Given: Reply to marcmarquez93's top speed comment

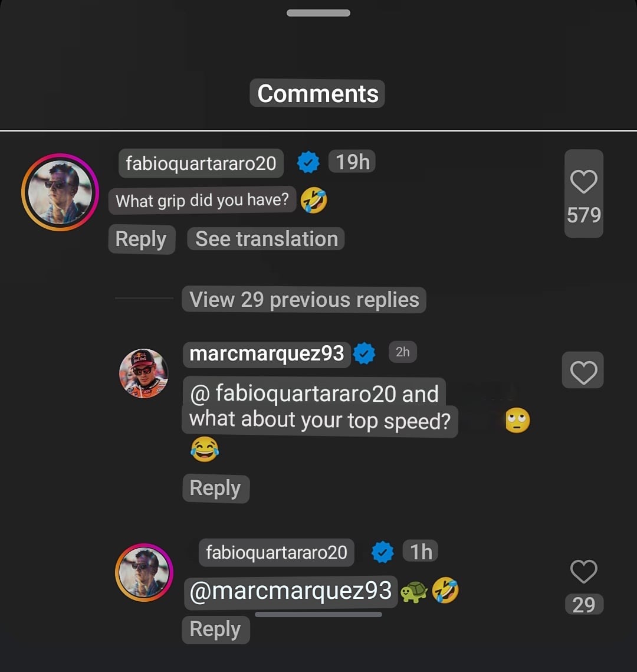Looking at the screenshot, I should (x=215, y=489).
